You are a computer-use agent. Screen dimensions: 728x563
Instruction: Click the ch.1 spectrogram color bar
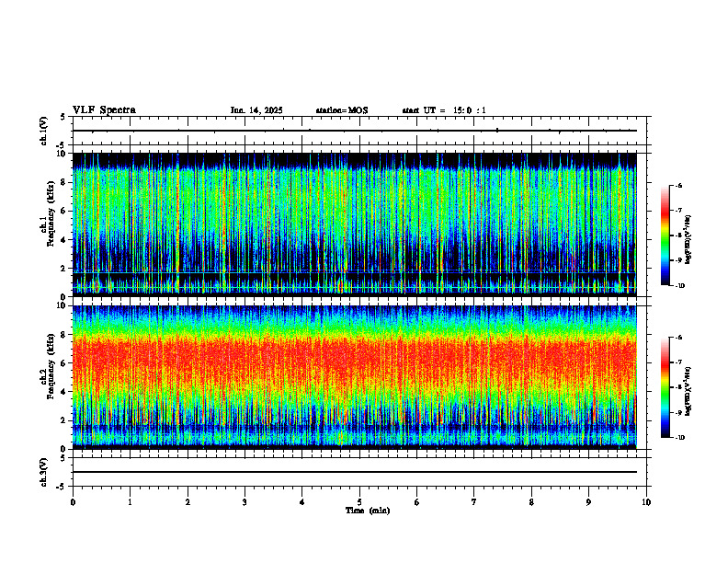665,236
